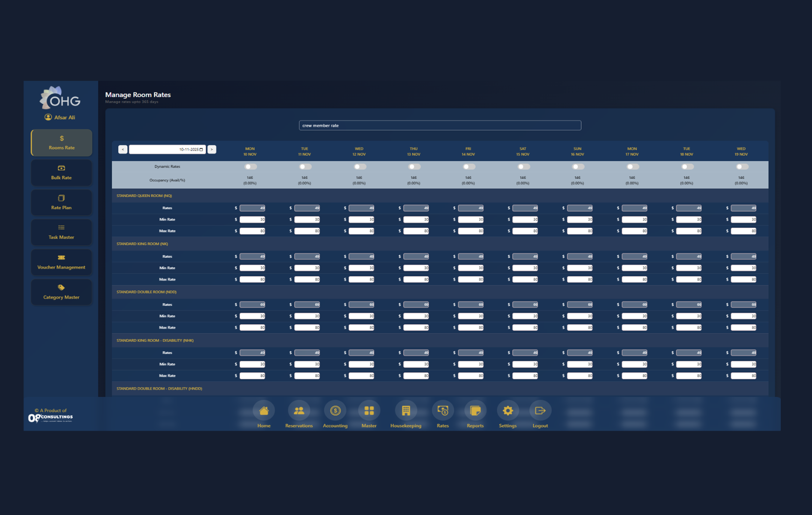This screenshot has width=812, height=515.
Task: Click Standard King Max Rate for Tue 11 Nov
Action: pyautogui.click(x=307, y=279)
